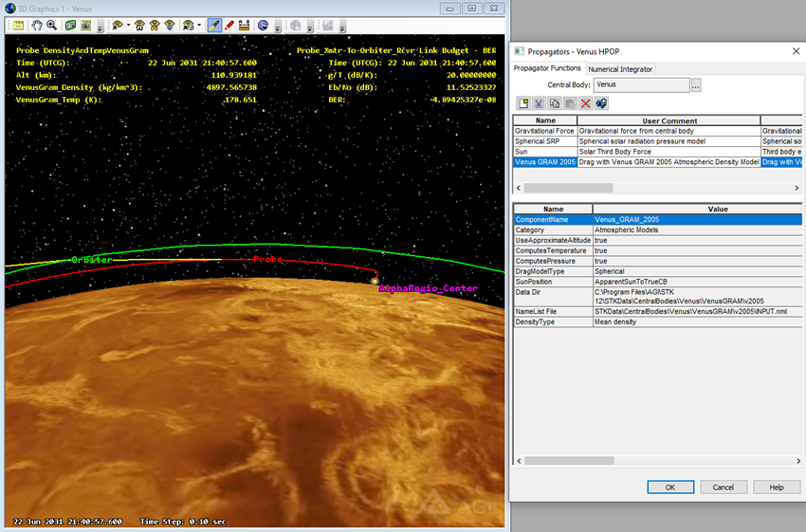Click the copy icon in Propagators
This screenshot has height=532, width=806.
[554, 103]
